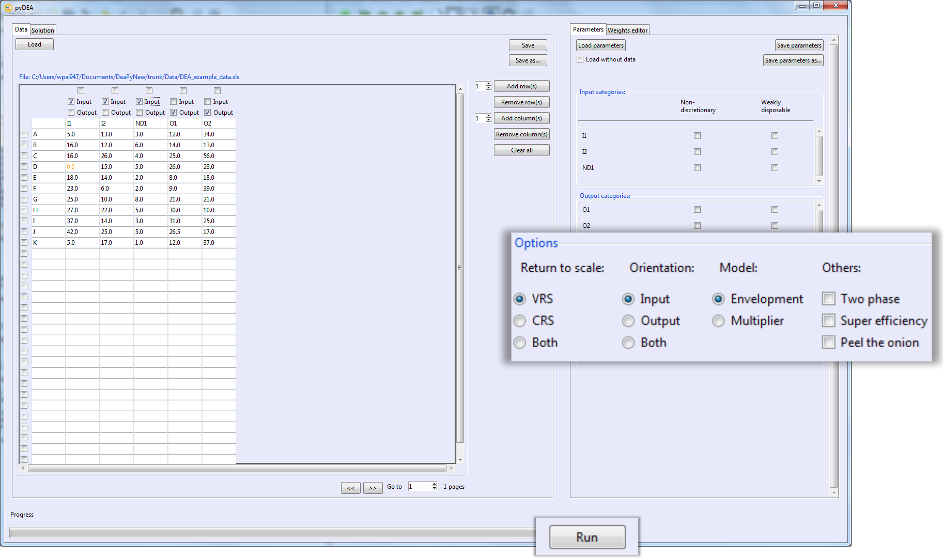
Task: Click Remove row(s) button
Action: tap(522, 102)
